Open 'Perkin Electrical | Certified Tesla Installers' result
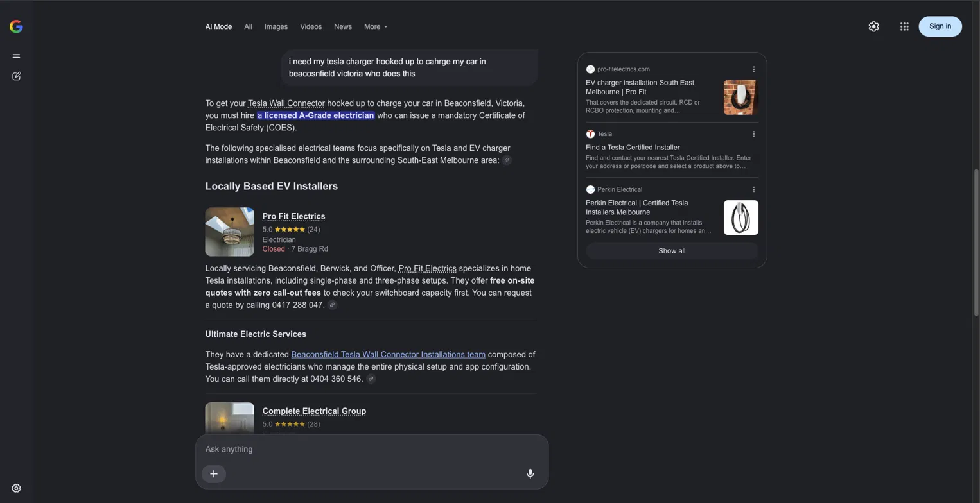980x503 pixels. (x=636, y=207)
